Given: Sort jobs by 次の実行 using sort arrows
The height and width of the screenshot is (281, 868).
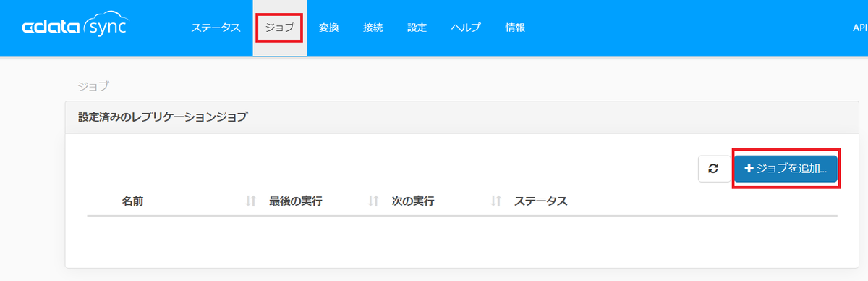Looking at the screenshot, I should 374,201.
